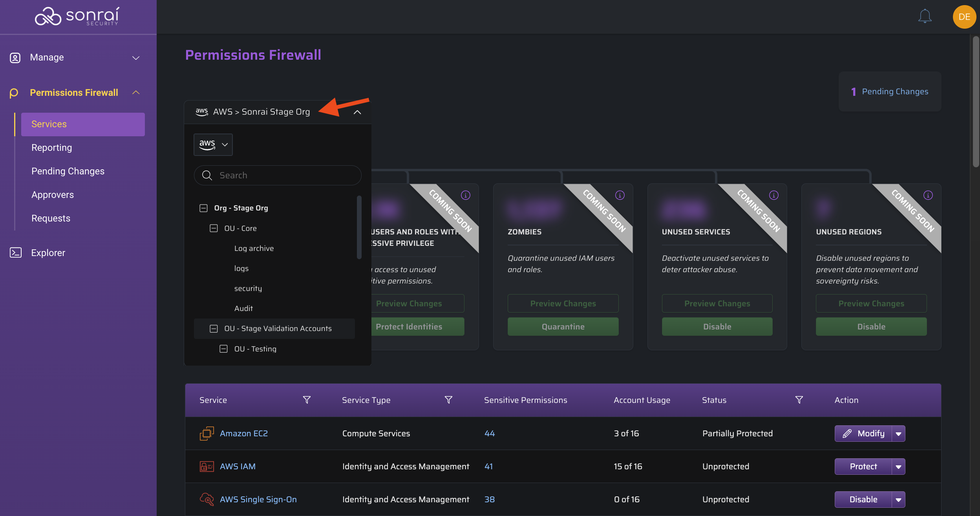Image resolution: width=980 pixels, height=516 pixels.
Task: Collapse the OU - Testing node
Action: (x=223, y=349)
